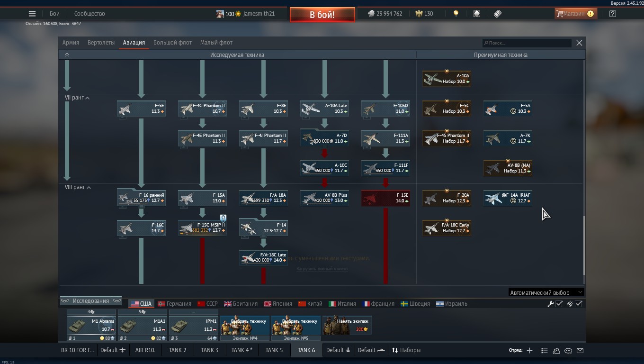Click the double-chevron collapse at tree top
This screenshot has height=364, width=644.
tap(67, 55)
